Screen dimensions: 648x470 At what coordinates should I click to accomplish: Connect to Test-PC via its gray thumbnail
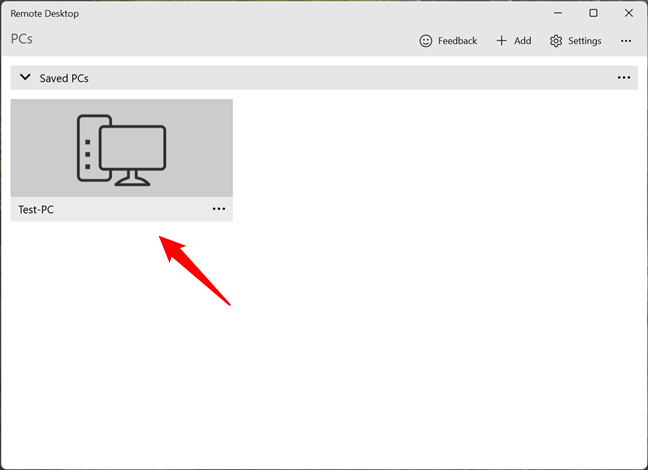click(x=122, y=148)
